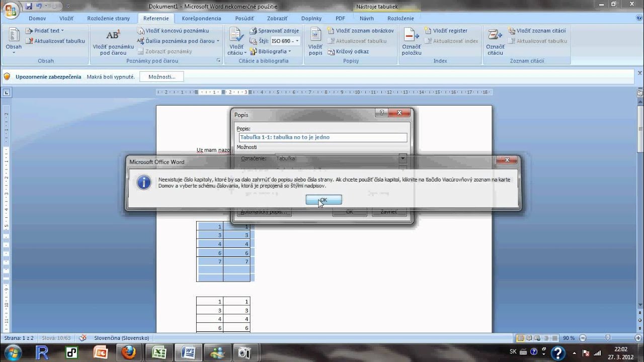Click the Popis caption text field
The image size is (644, 362).
323,137
